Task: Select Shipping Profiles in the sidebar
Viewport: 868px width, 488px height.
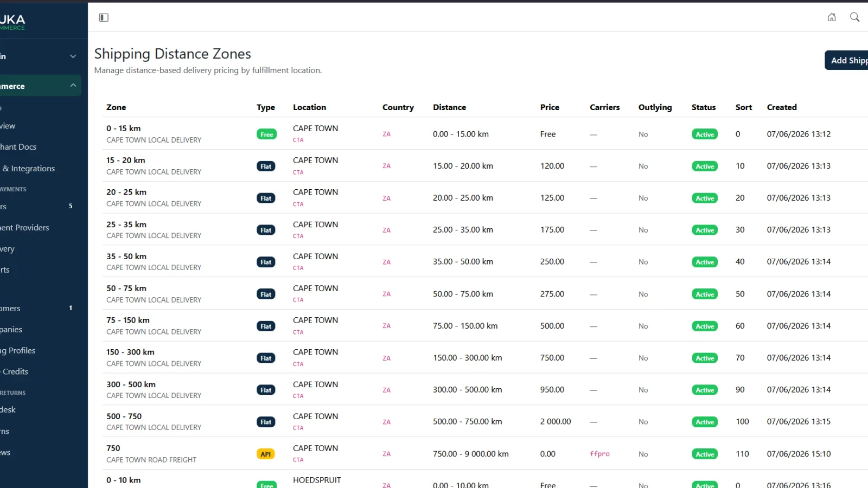Action: (18, 351)
